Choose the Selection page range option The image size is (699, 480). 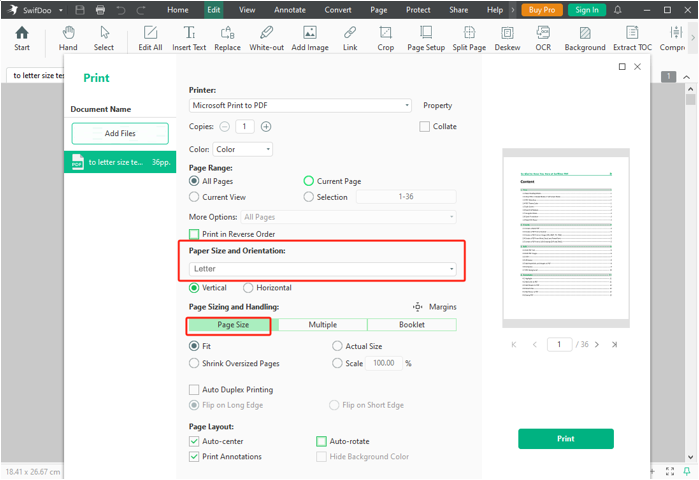pyautogui.click(x=308, y=197)
